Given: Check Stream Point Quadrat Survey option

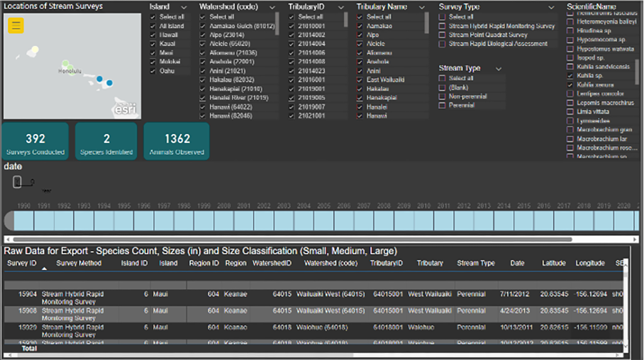Looking at the screenshot, I should 443,35.
